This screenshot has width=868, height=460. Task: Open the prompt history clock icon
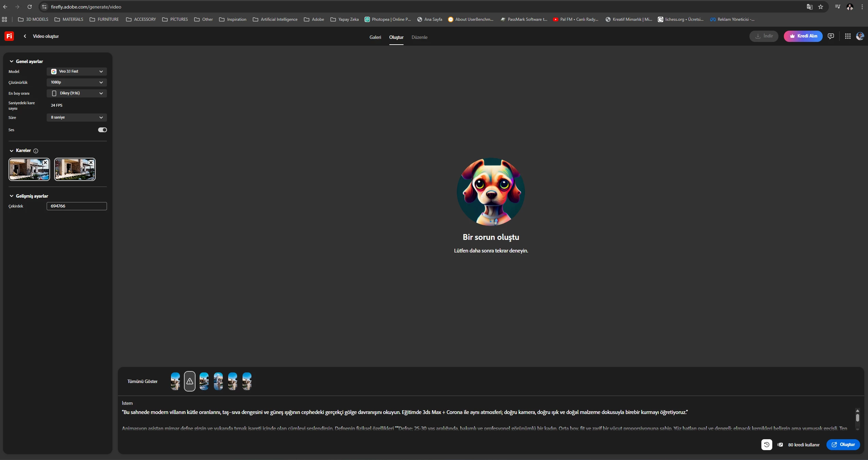[x=766, y=445]
